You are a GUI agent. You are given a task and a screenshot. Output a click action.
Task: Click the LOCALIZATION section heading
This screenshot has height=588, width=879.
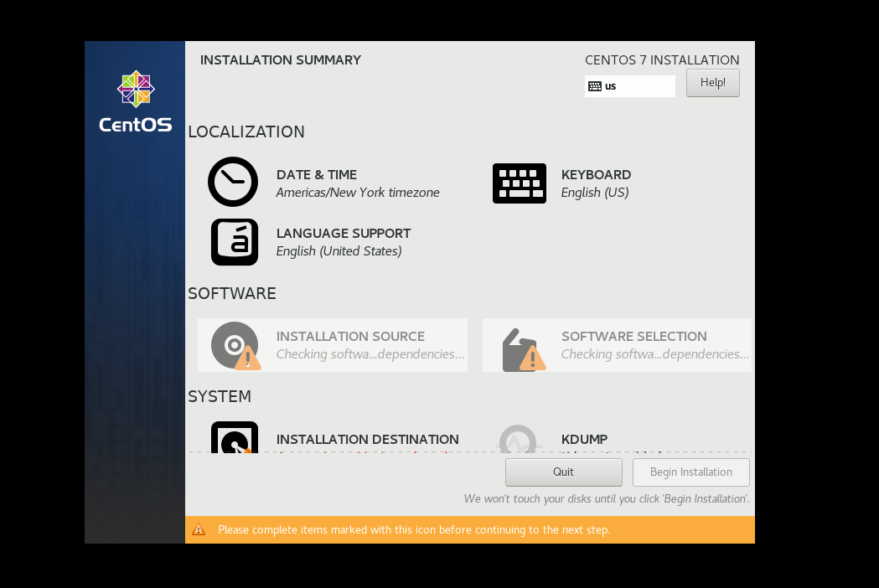tap(246, 132)
